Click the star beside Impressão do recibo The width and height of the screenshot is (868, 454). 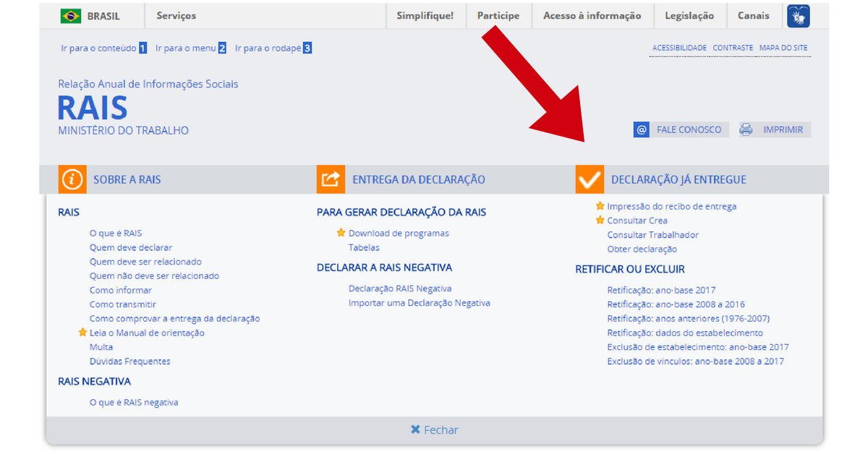pyautogui.click(x=600, y=206)
